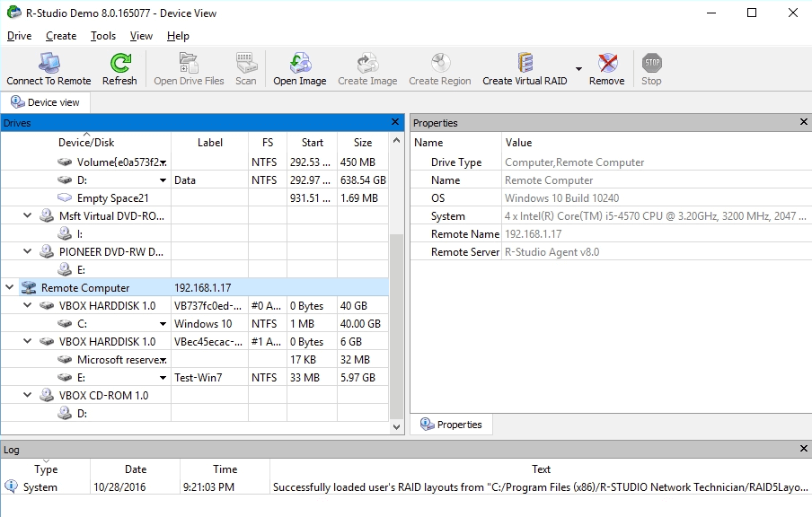Collapse the PIONEER DVD-RW drive node
The width and height of the screenshot is (812, 517).
tap(28, 252)
